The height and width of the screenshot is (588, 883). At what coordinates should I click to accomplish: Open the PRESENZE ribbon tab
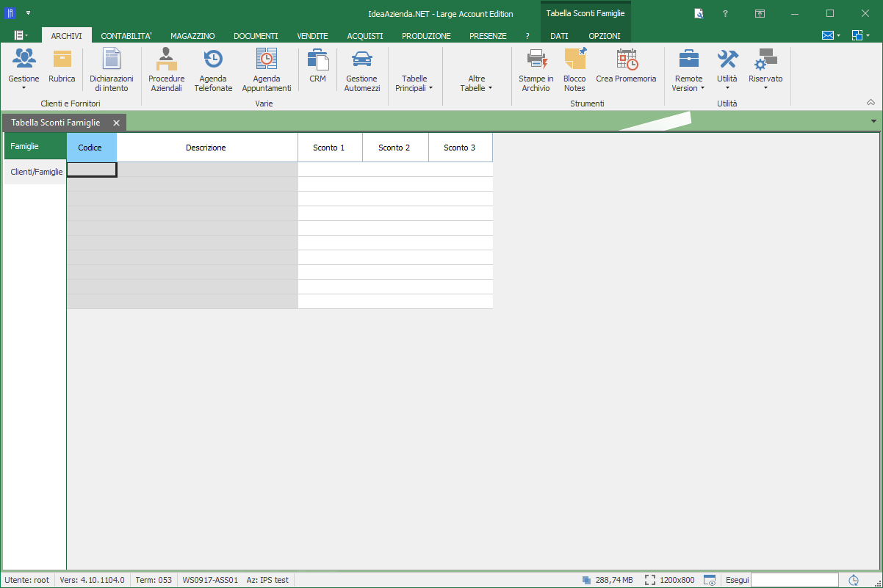pos(488,35)
